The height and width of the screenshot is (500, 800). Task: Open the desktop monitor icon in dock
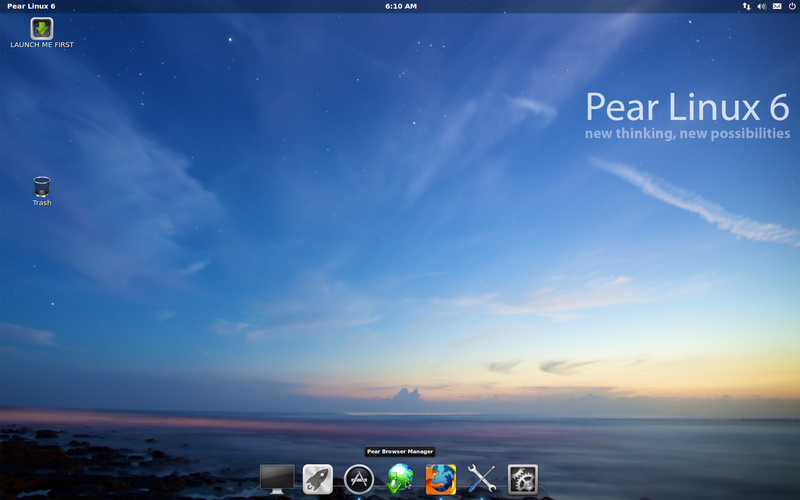coord(277,479)
